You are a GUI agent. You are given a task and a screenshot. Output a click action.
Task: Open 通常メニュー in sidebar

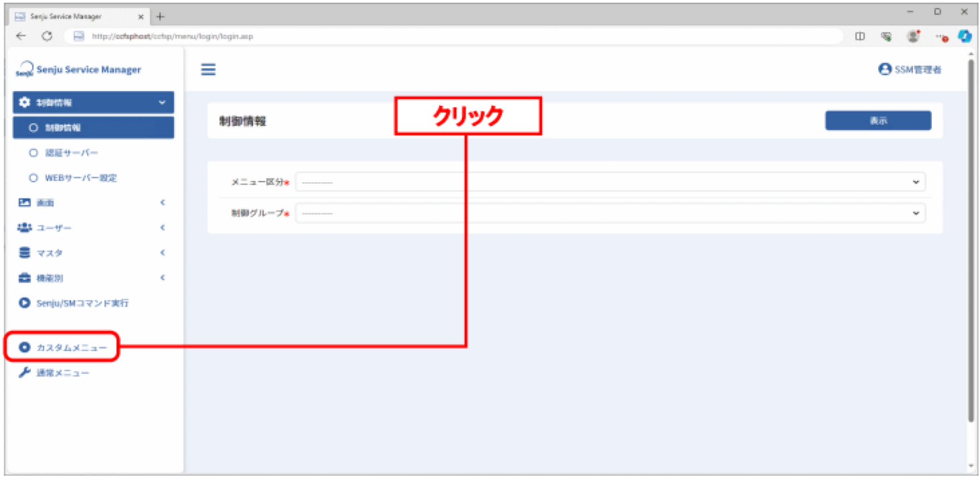(x=63, y=373)
